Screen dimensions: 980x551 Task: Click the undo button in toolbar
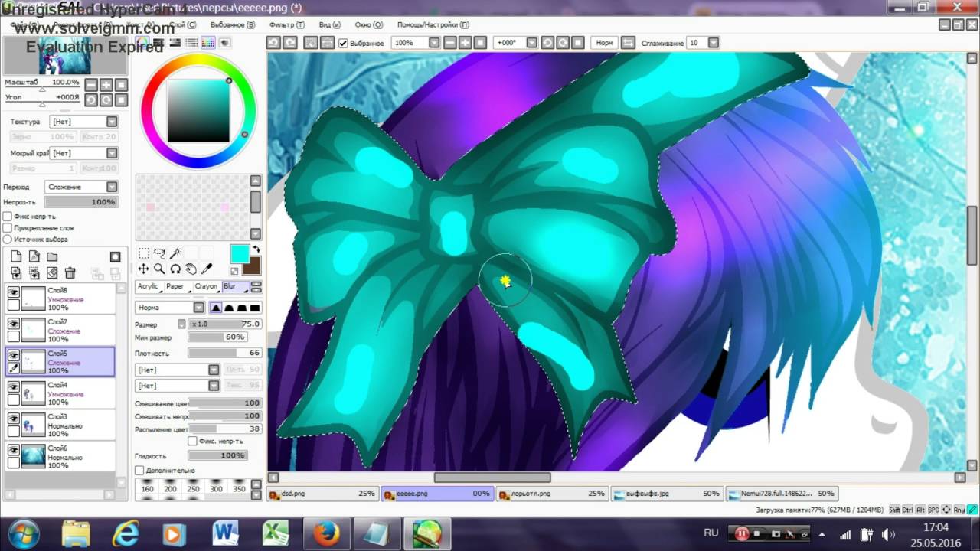point(274,43)
